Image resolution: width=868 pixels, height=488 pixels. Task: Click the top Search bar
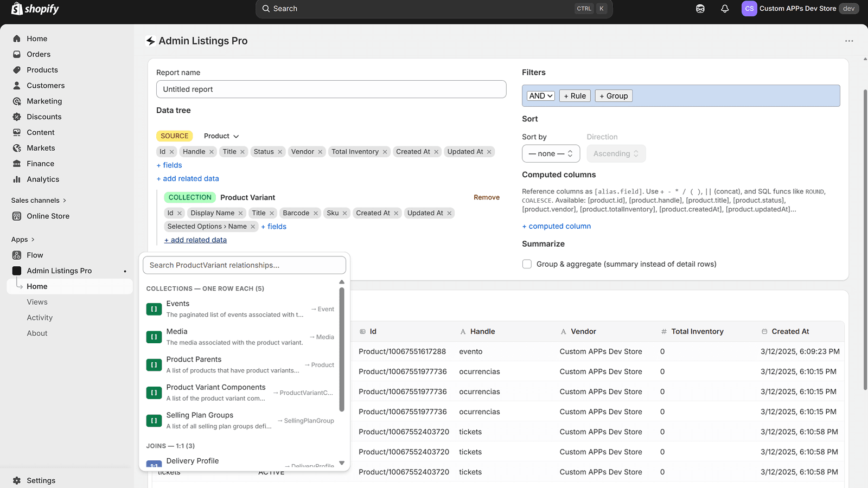coord(434,9)
